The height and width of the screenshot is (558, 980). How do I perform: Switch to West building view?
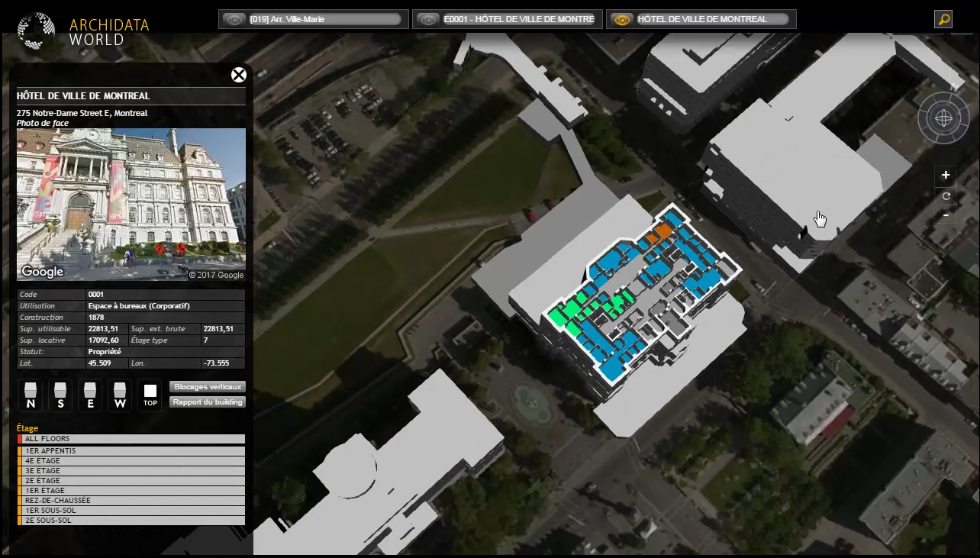120,395
